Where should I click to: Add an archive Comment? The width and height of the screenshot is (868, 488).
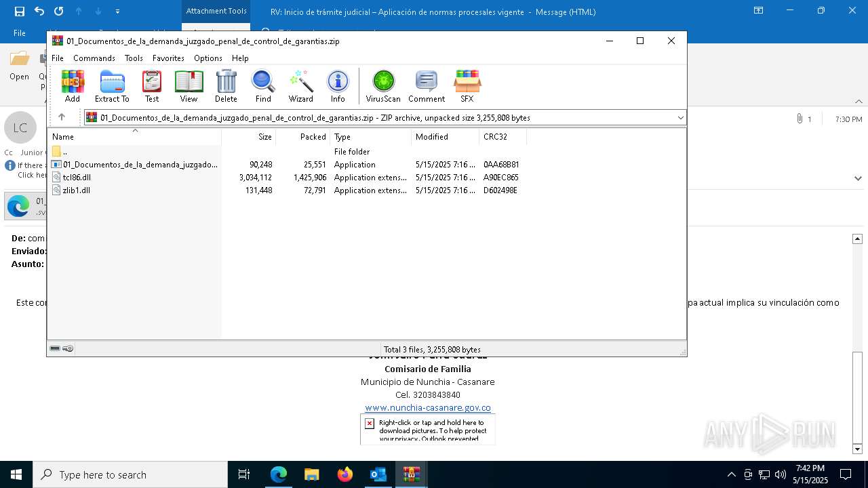427,86
